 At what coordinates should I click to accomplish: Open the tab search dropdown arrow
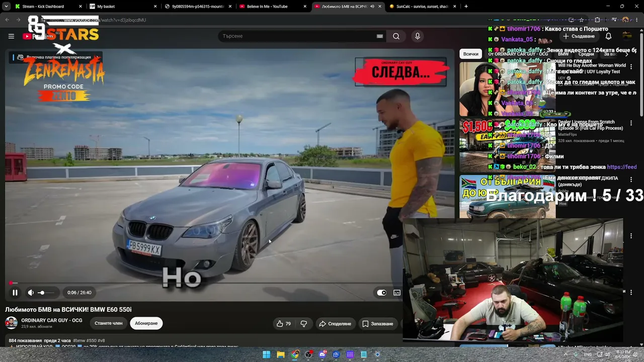tap(7, 7)
